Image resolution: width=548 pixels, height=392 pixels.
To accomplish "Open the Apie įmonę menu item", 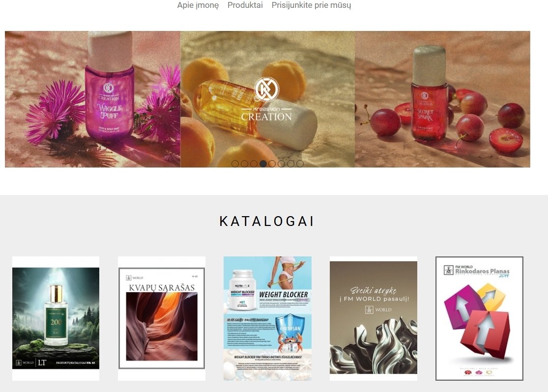I will tap(198, 5).
